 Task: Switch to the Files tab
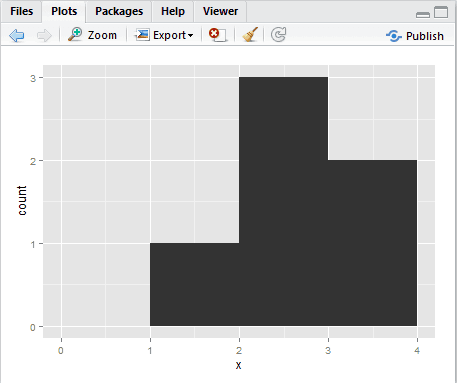pyautogui.click(x=22, y=11)
